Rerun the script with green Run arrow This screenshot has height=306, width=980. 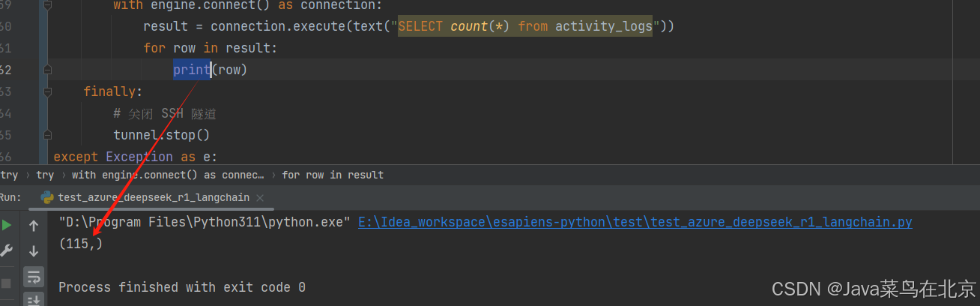pos(6,225)
